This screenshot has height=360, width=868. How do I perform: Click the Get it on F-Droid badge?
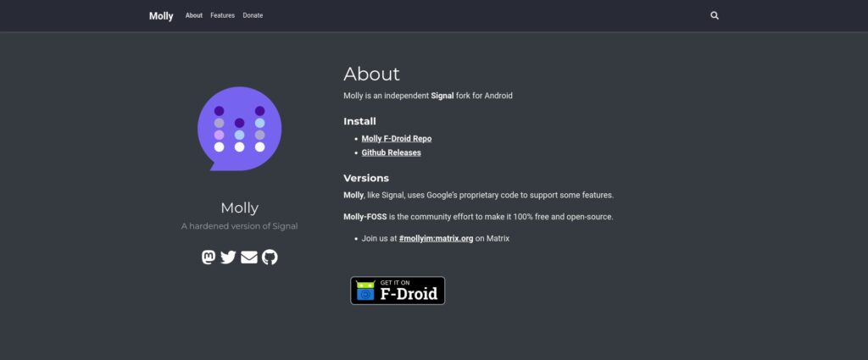point(398,291)
